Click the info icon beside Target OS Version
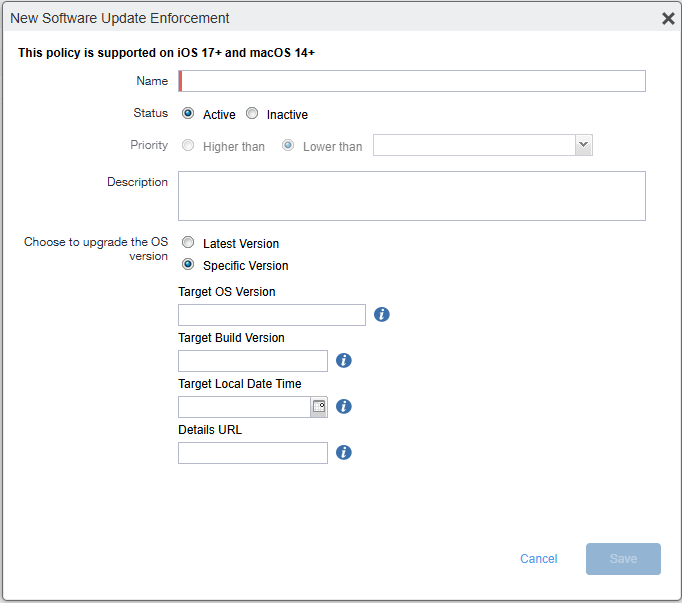 click(x=381, y=315)
